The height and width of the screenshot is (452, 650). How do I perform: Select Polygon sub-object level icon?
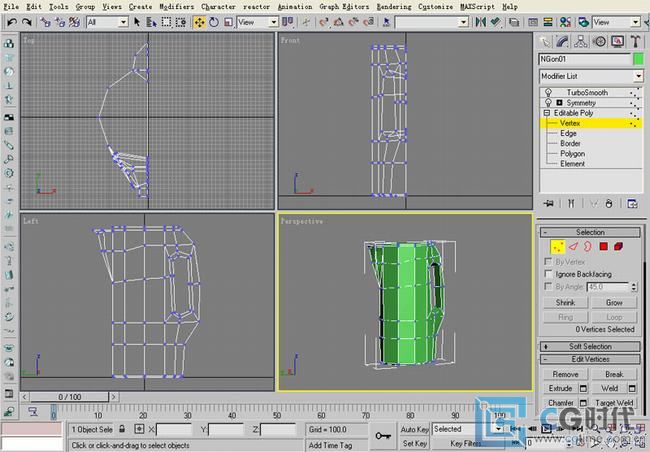604,247
